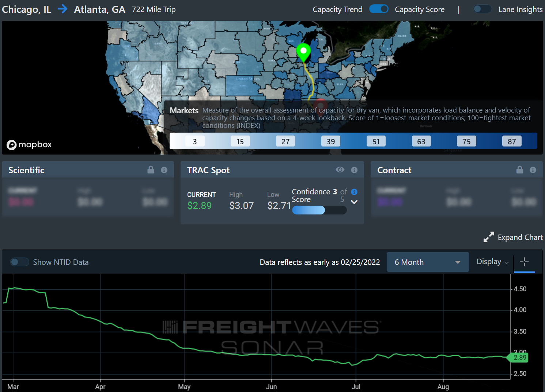The image size is (545, 392).
Task: Open the 6 Month range dropdown
Action: (428, 262)
